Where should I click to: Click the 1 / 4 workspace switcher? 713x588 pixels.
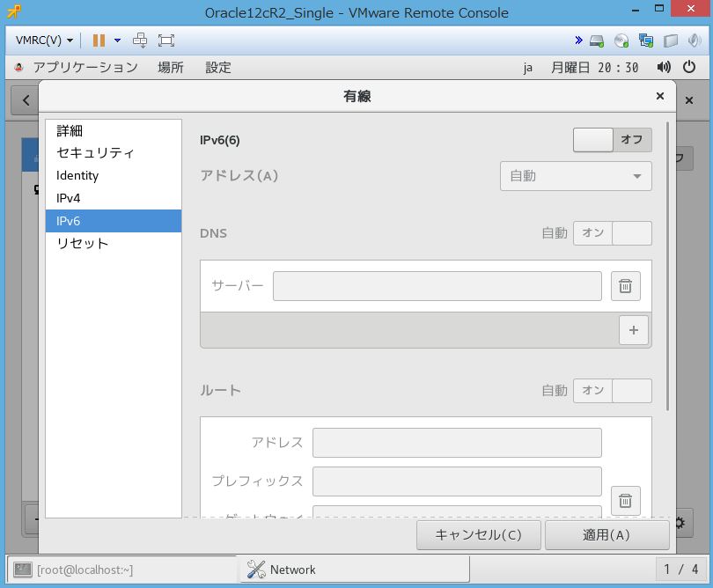point(681,570)
